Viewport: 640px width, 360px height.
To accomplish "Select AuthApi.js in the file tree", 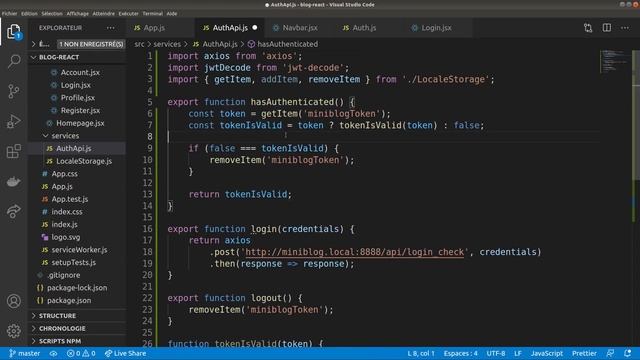I will point(78,148).
